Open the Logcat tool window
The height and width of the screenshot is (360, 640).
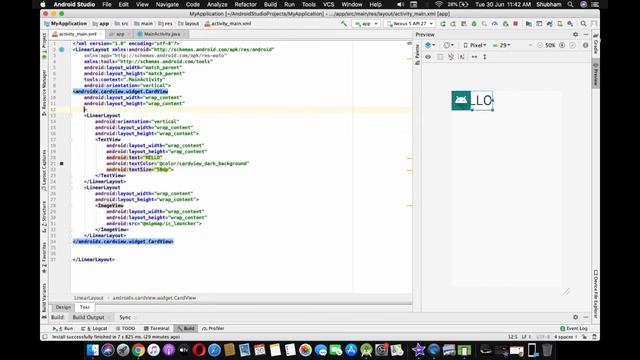(94, 328)
